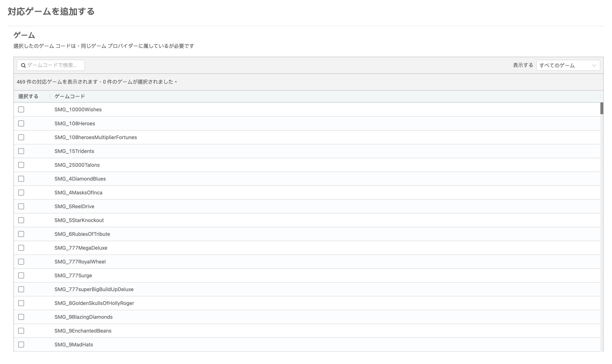This screenshot has height=364, width=612.
Task: Select the SMG_6RubiesOfTribute checkbox
Action: coord(21,234)
